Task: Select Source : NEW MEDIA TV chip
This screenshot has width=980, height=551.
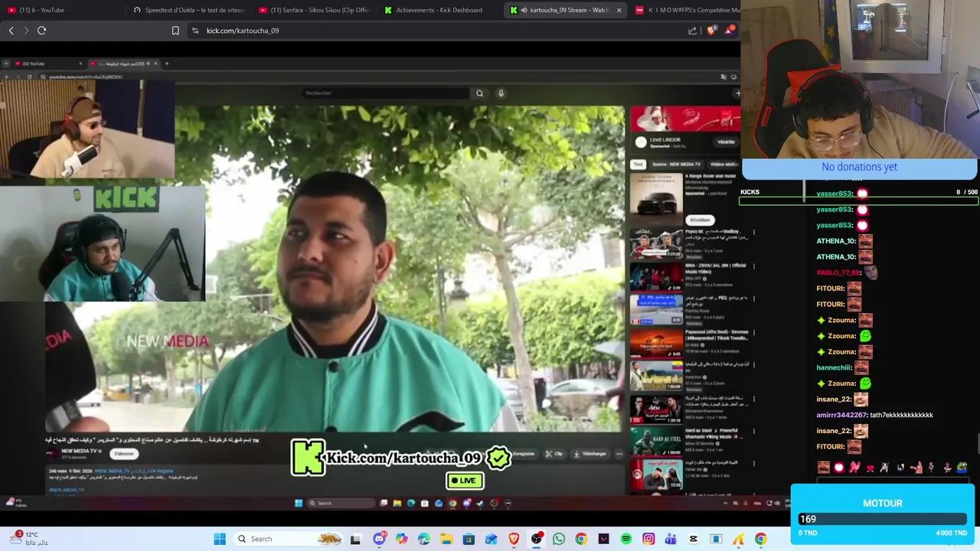Action: click(x=676, y=164)
